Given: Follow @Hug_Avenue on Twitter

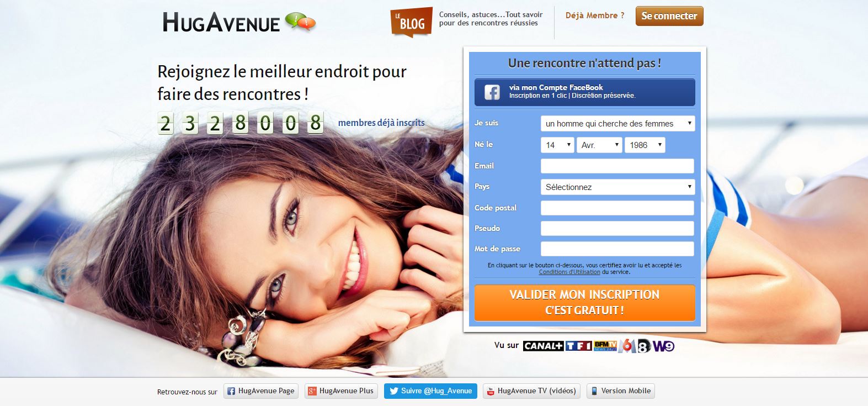Looking at the screenshot, I should [x=430, y=391].
